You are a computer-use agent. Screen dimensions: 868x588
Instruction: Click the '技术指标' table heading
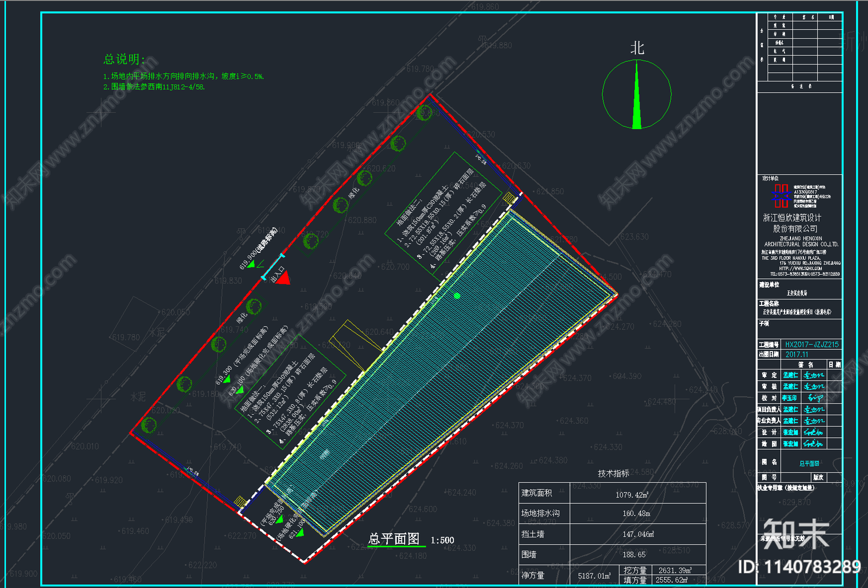click(614, 474)
